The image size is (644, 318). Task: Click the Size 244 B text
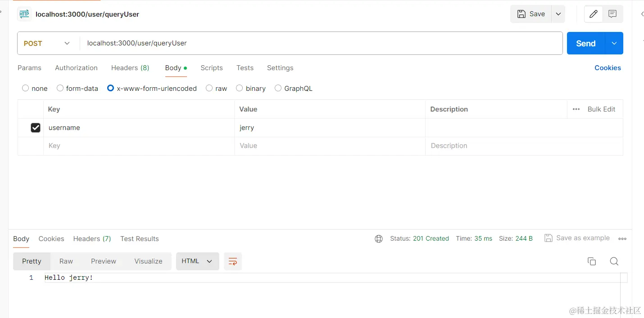coord(516,239)
